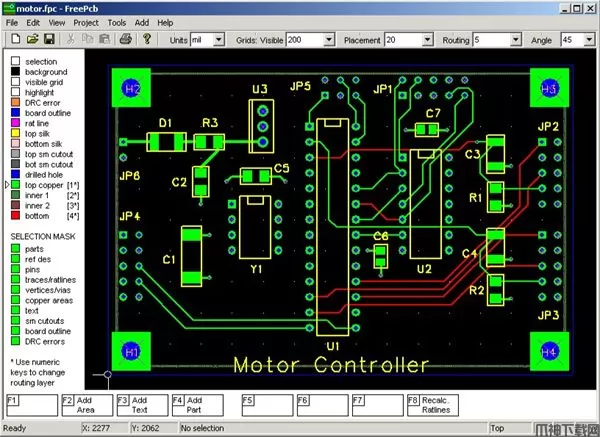The height and width of the screenshot is (437, 600).
Task: Select capacitor C7 footprint
Action: [427, 130]
